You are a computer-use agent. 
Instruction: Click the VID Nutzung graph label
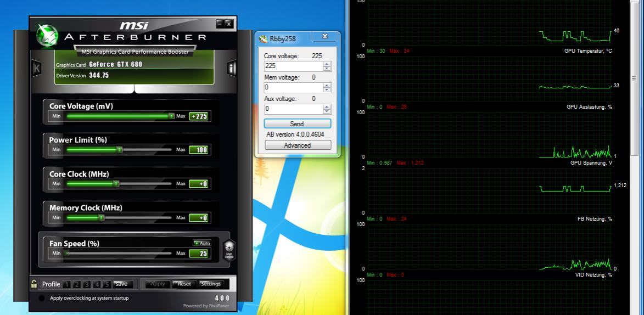[593, 275]
